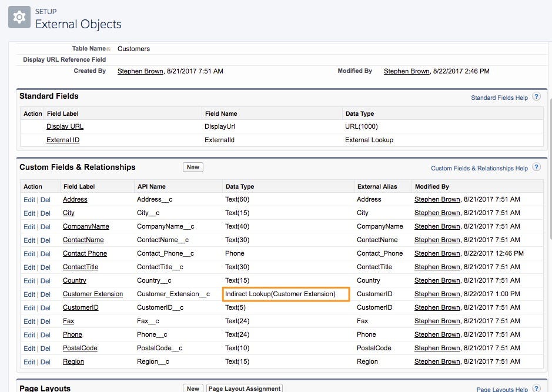This screenshot has height=392, width=552.
Task: Click the Page Layout Assignment button
Action: (245, 388)
